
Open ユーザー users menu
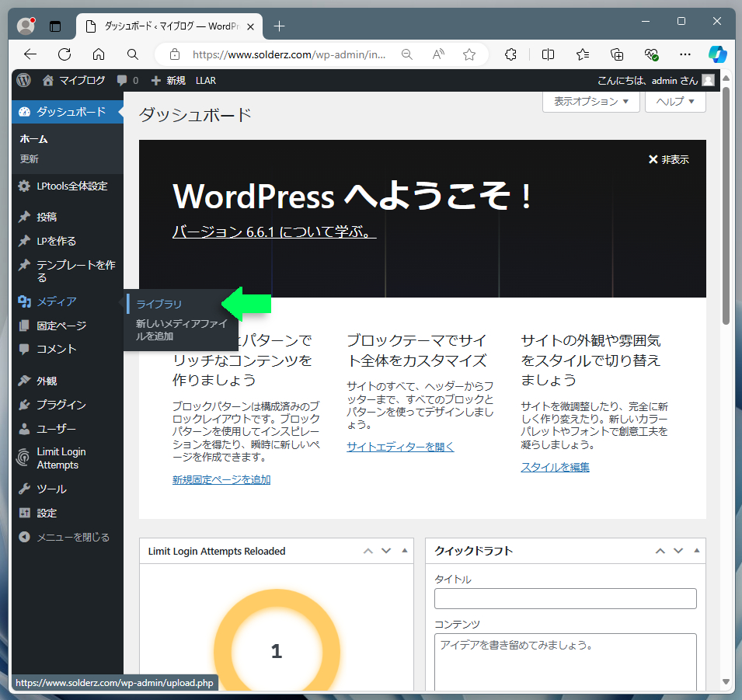67,429
